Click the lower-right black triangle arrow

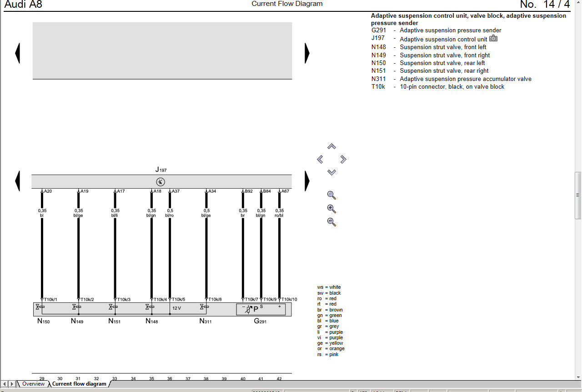click(307, 181)
